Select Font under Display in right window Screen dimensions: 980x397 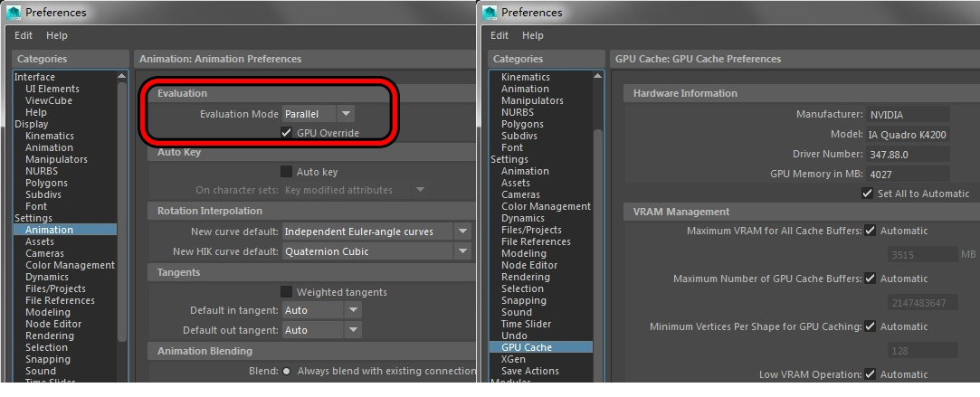pyautogui.click(x=512, y=147)
